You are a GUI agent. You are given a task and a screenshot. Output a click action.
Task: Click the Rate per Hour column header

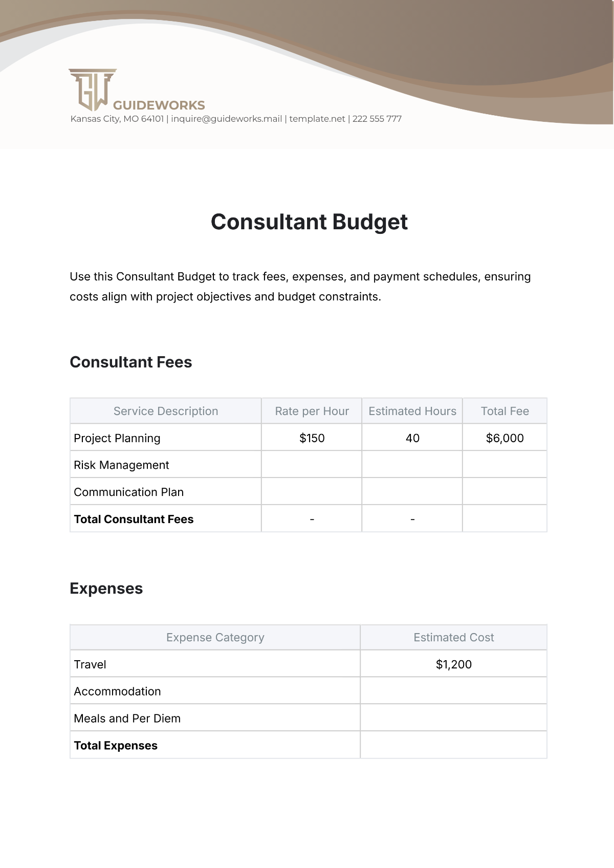click(x=312, y=411)
